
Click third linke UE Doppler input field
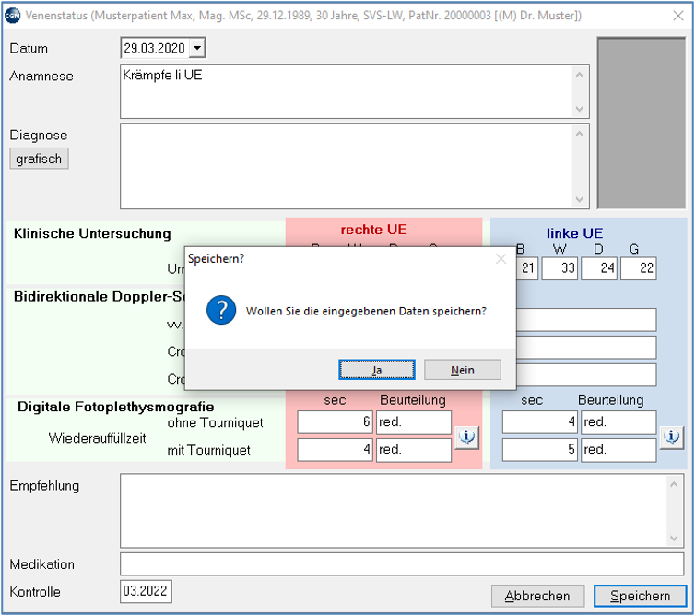(x=586, y=375)
